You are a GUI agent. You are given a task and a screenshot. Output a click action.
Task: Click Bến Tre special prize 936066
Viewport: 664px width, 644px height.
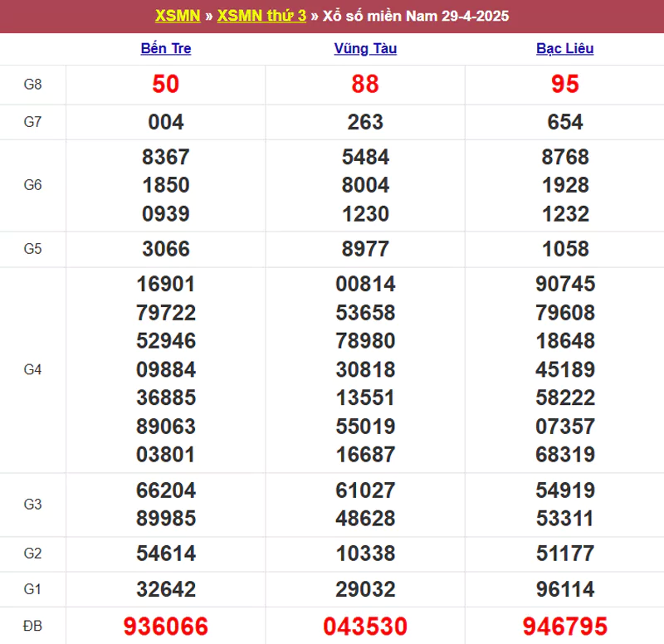click(166, 627)
